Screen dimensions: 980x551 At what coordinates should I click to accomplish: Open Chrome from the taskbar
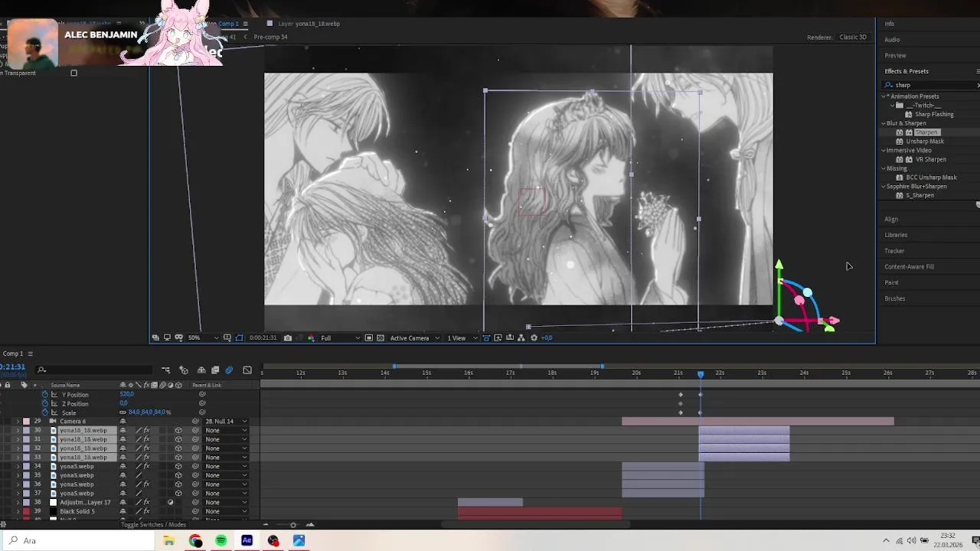click(x=195, y=541)
